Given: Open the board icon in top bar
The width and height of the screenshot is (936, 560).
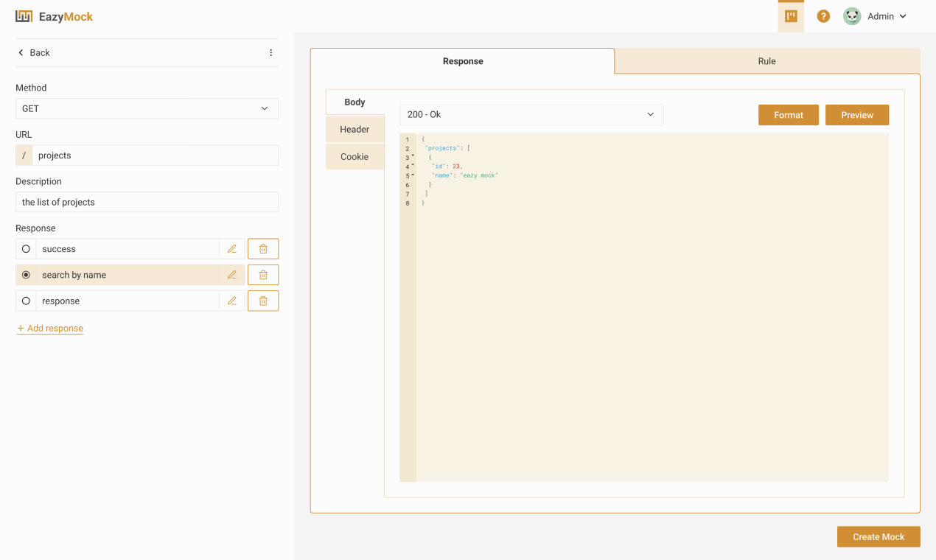Looking at the screenshot, I should point(791,16).
